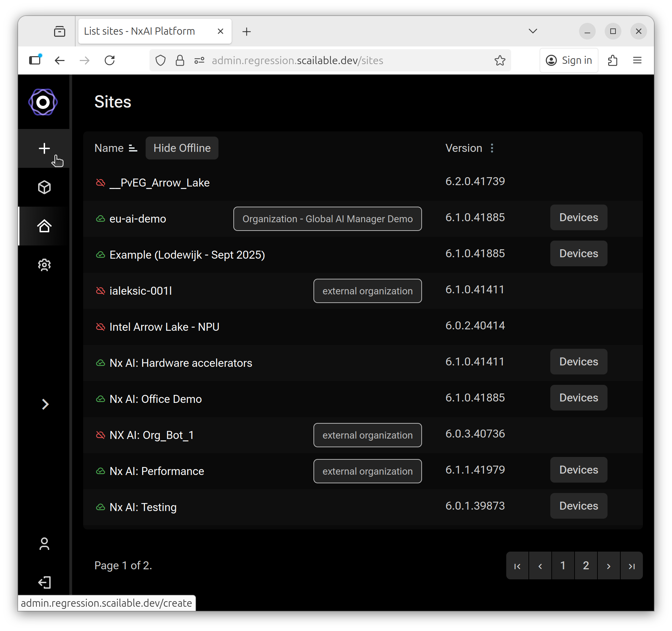Open Devices for eu-ai-demo site

[x=578, y=217]
